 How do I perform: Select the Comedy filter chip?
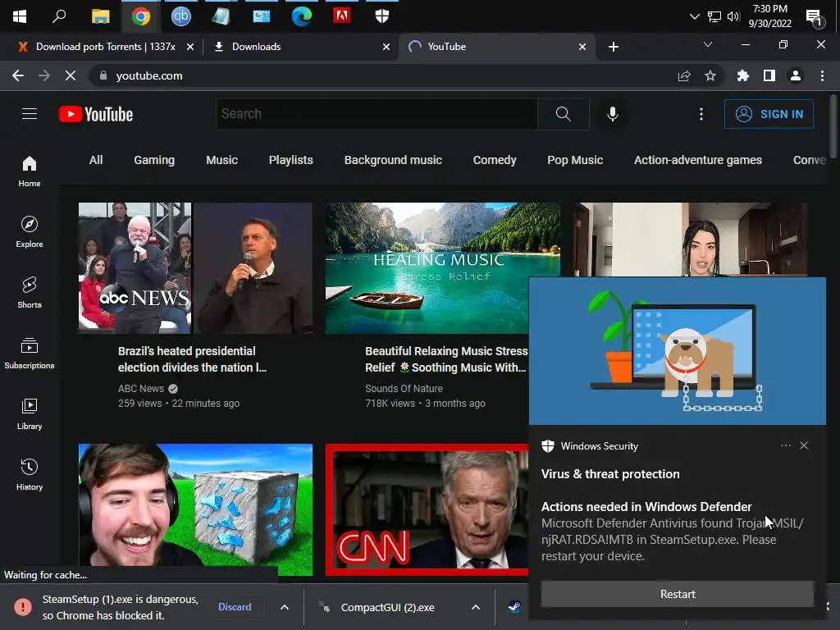point(495,160)
